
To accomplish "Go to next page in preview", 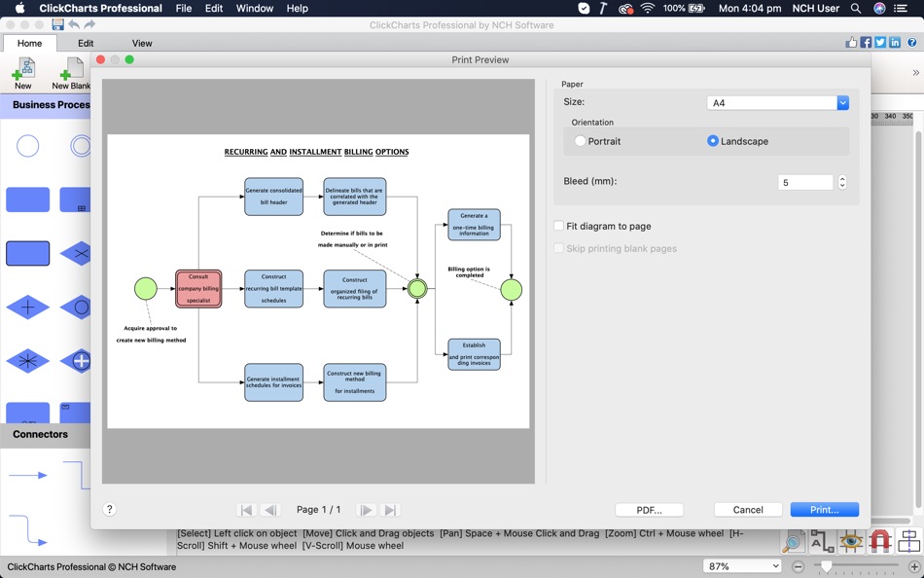I will point(366,510).
